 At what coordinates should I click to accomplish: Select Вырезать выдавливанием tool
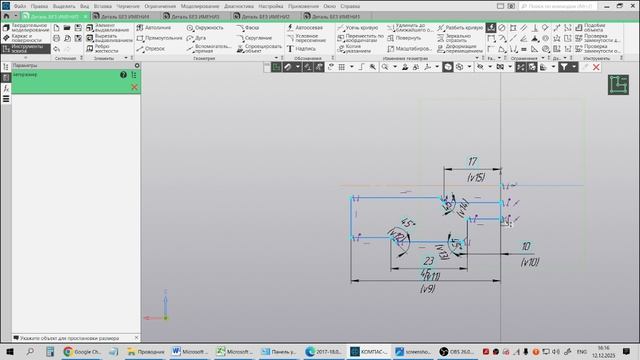(109, 38)
